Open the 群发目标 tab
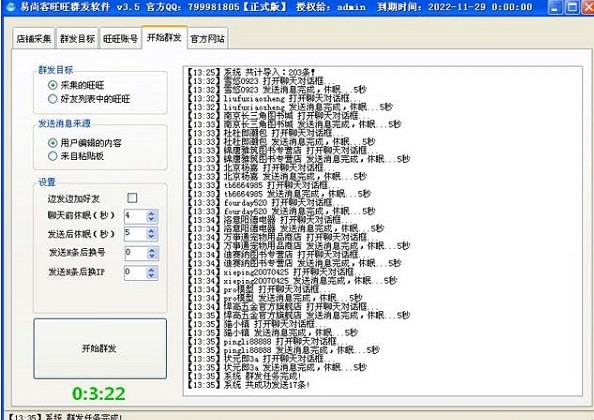 [77, 38]
